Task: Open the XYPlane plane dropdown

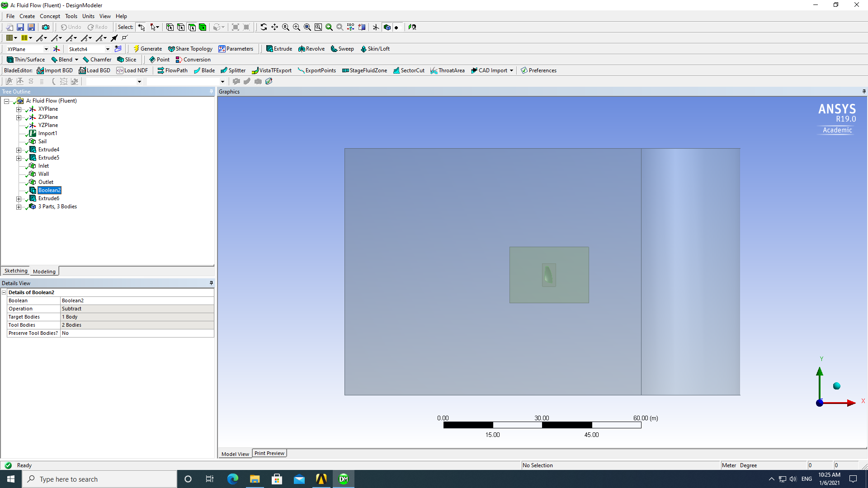Action: coord(46,49)
